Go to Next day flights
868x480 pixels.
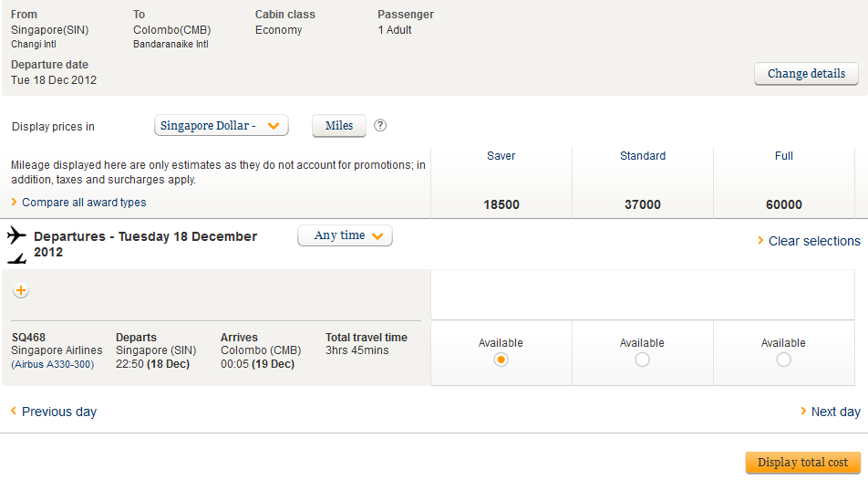(834, 412)
